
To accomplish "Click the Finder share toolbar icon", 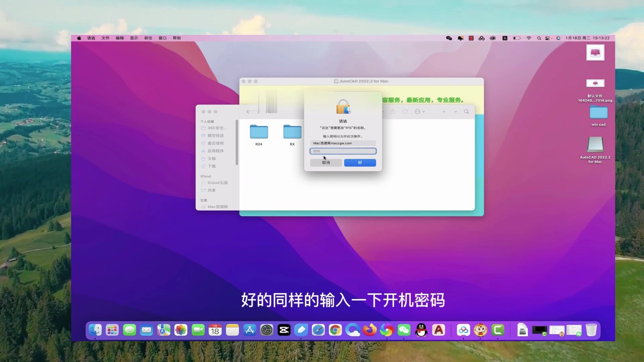I will (393, 112).
